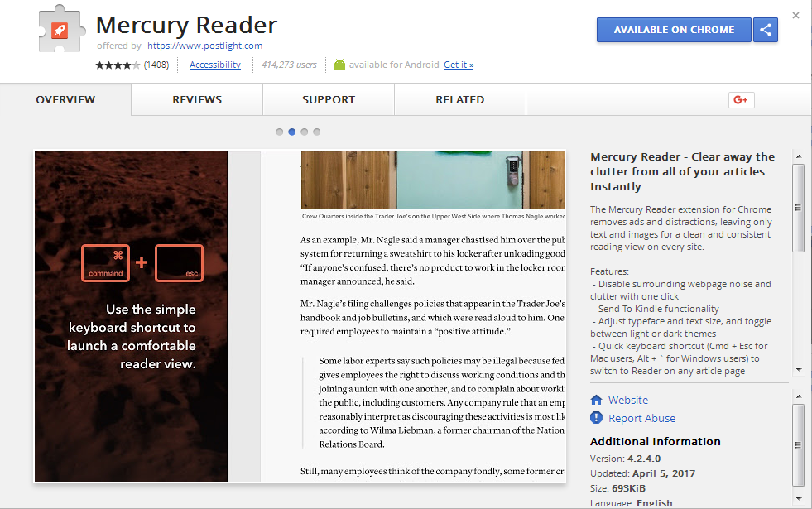
Task: Close the extension details dialog
Action: click(796, 16)
